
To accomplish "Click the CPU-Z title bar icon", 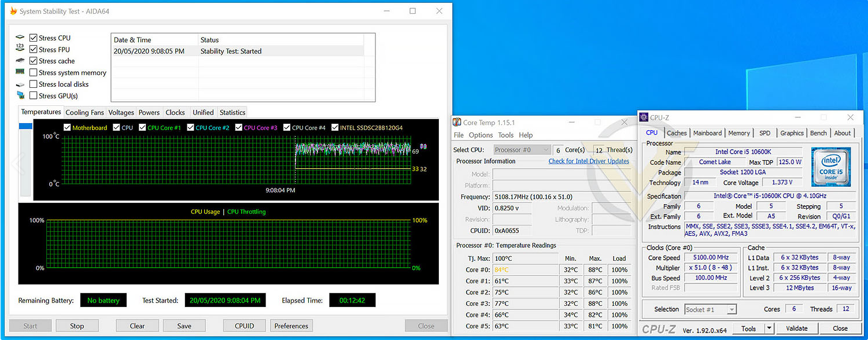I will click(x=644, y=117).
